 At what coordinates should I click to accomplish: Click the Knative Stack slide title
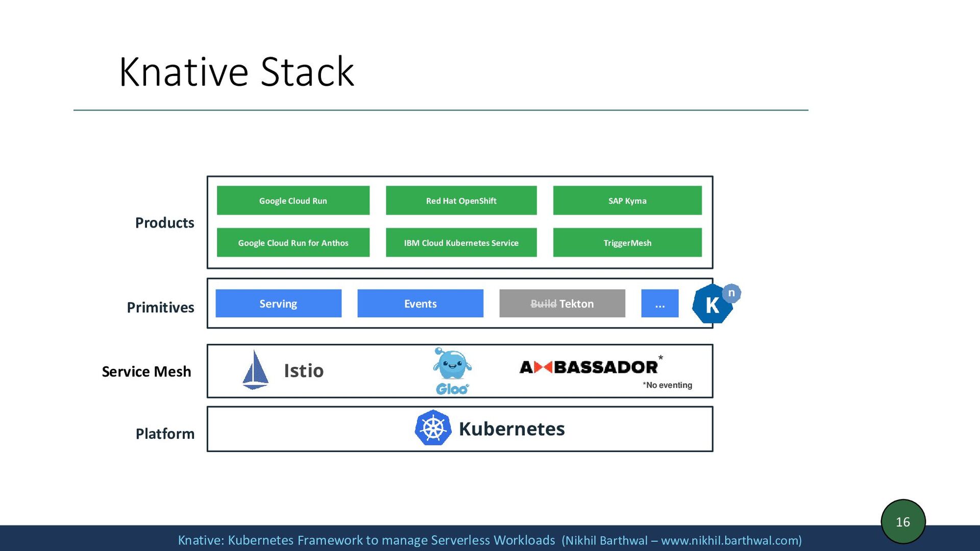tap(236, 72)
